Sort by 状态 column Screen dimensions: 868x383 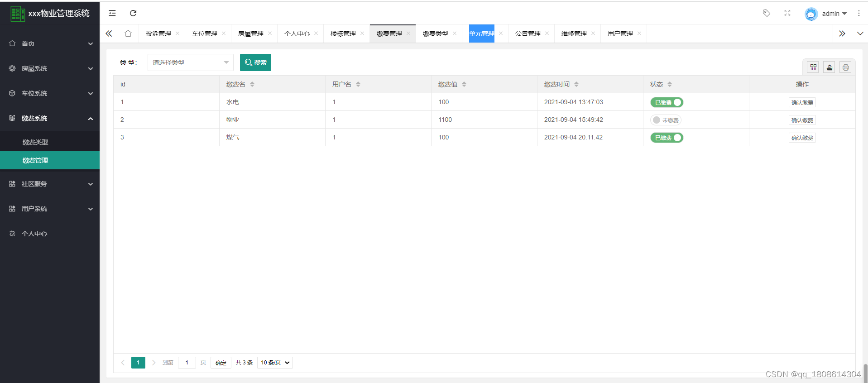(x=670, y=84)
